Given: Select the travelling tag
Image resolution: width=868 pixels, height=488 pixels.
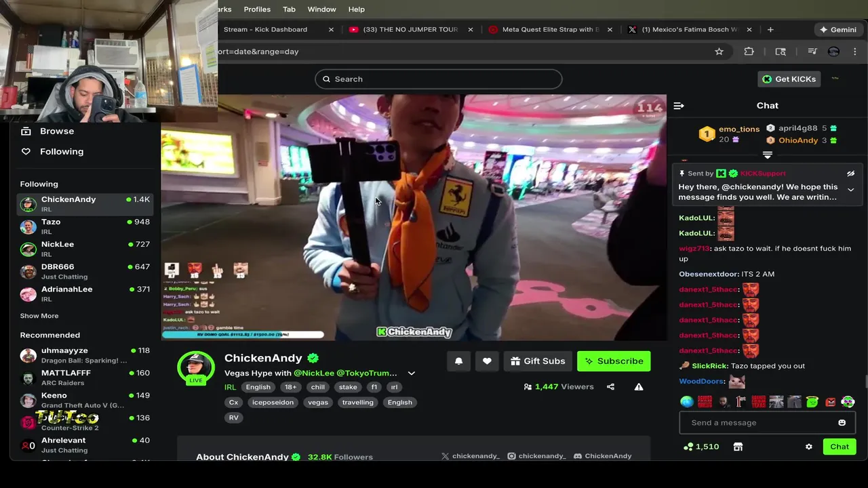Looking at the screenshot, I should point(357,403).
